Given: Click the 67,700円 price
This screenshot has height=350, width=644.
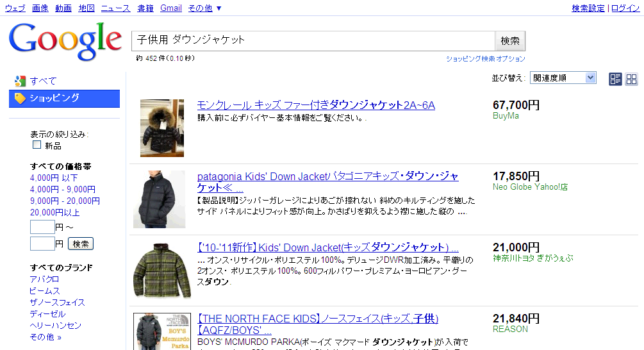Looking at the screenshot, I should (516, 105).
